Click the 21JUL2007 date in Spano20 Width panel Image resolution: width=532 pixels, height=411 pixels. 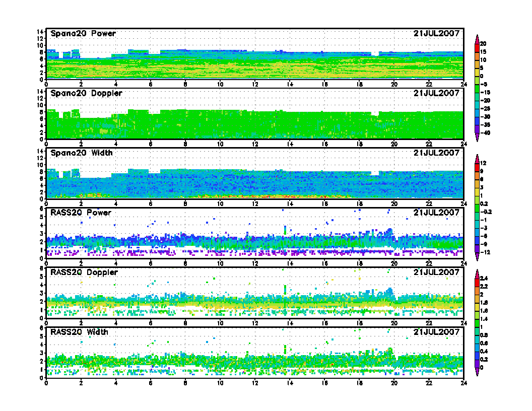pos(436,153)
